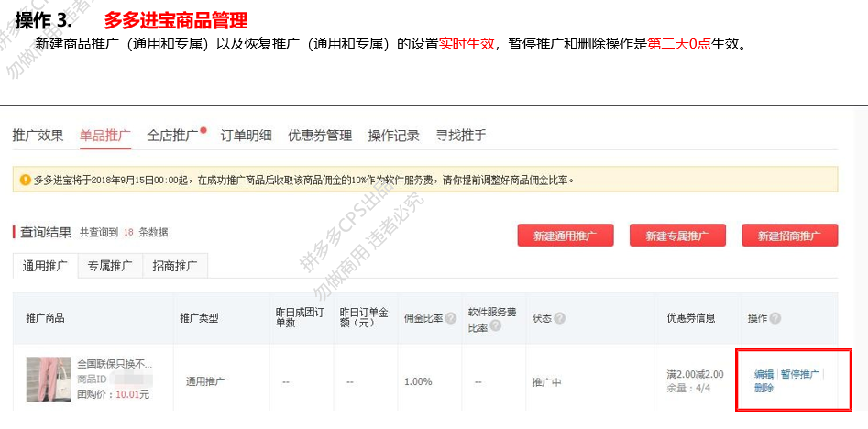
Task: Click the 暂停推广 link in product row
Action: pos(800,374)
